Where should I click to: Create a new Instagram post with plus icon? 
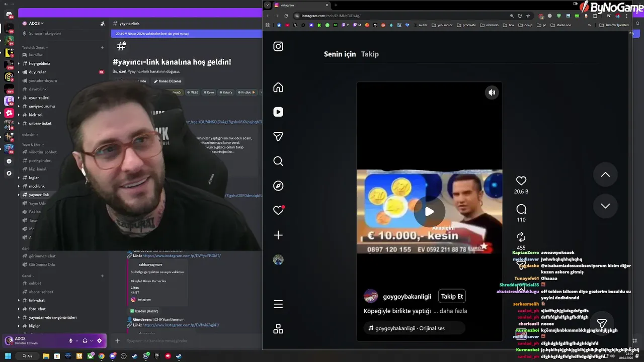(x=278, y=235)
